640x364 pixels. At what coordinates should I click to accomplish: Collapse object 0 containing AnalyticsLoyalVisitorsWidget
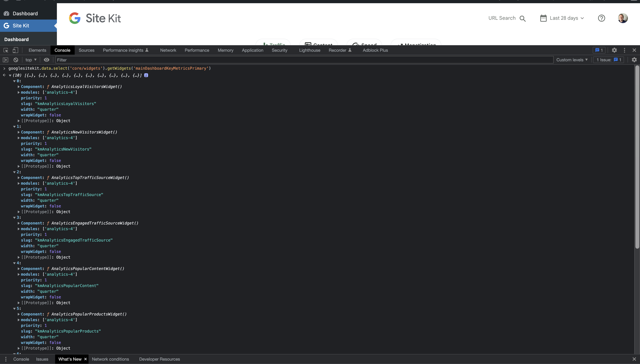[x=14, y=81]
